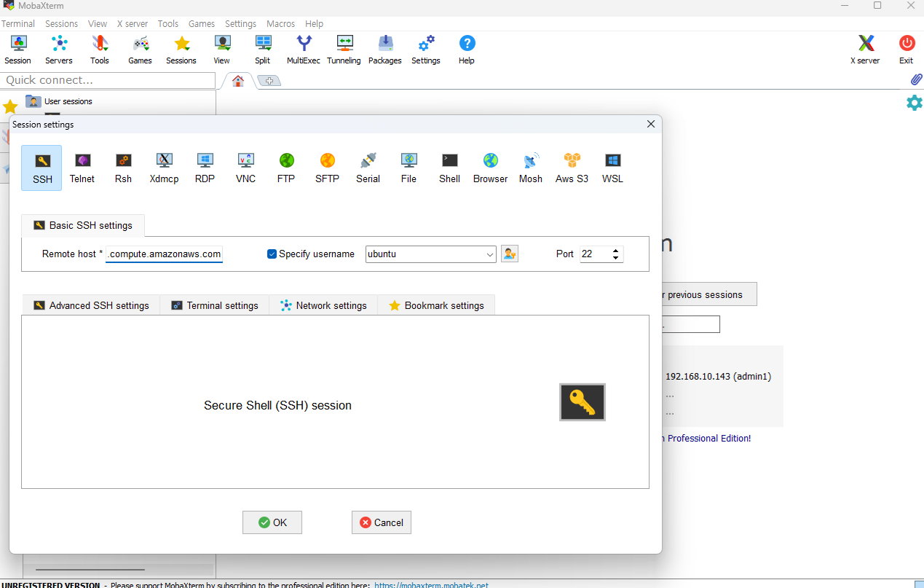The height and width of the screenshot is (588, 924).
Task: Click the Remote host input field
Action: pos(164,254)
